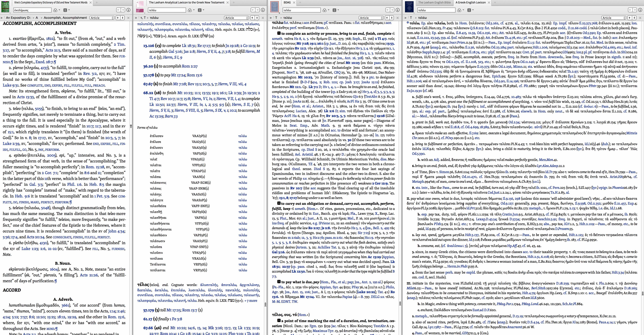This screenshot has width=644, height=335.
Task: Click the BDAG reference box containing τελέω
Action: [302, 10]
